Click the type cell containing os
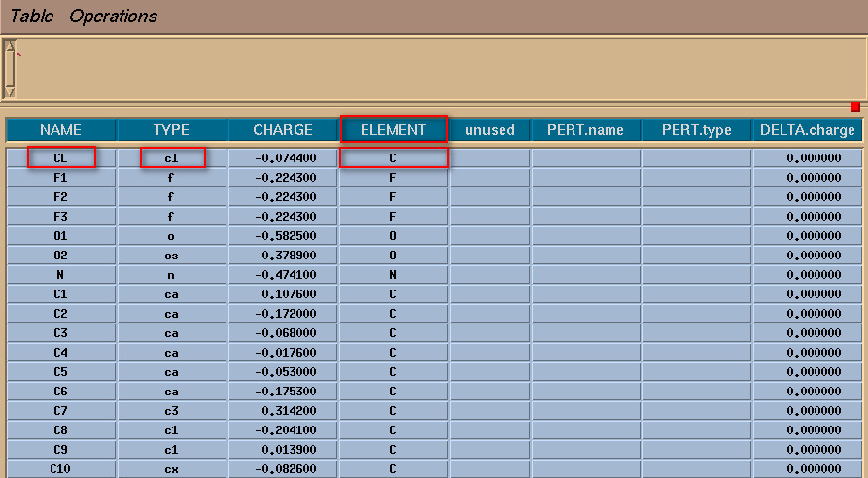Screen dimensions: 868x478 [x=171, y=255]
